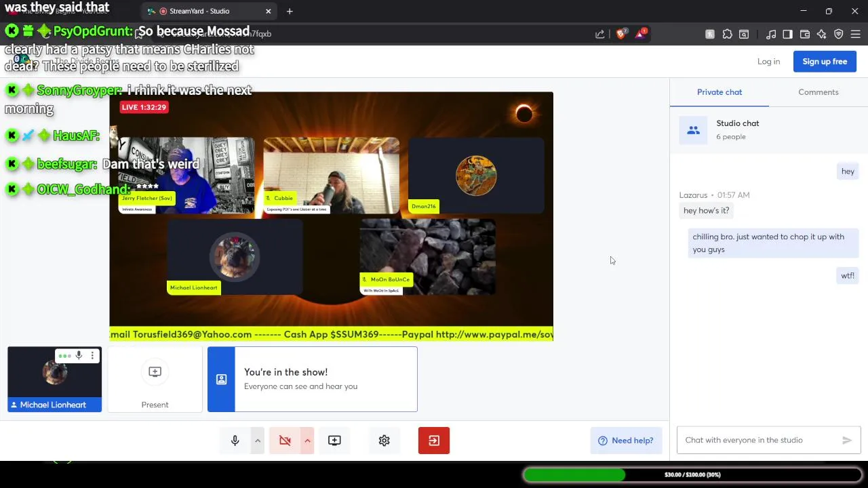Click the share screen icon in the control bar

tap(334, 441)
